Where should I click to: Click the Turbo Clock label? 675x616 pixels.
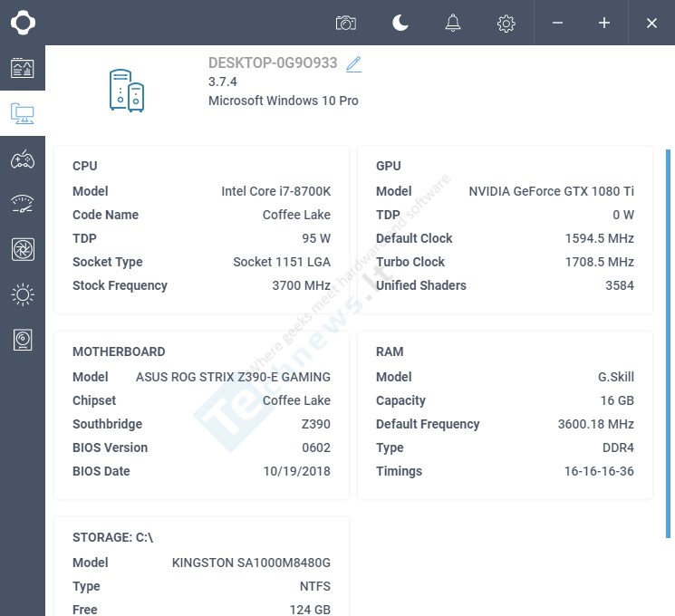tap(410, 262)
